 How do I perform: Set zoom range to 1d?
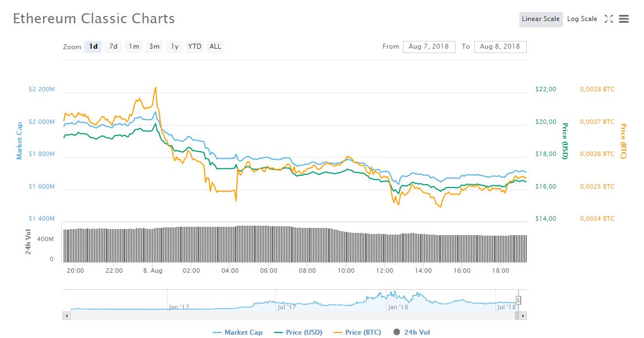coord(93,46)
